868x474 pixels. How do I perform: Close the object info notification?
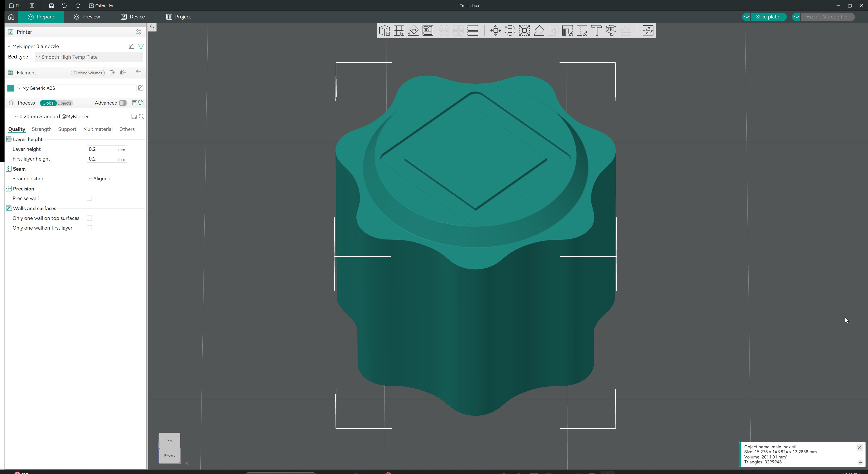coord(860,448)
